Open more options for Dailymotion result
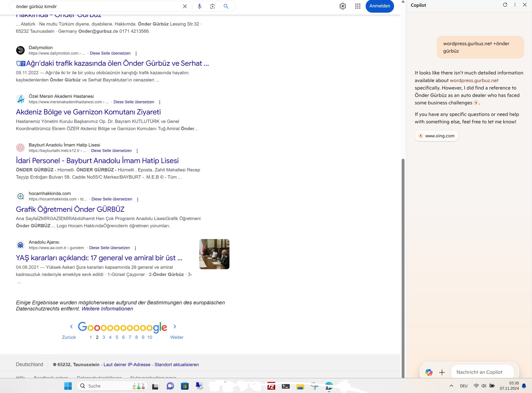This screenshot has height=393, width=532. tap(136, 53)
